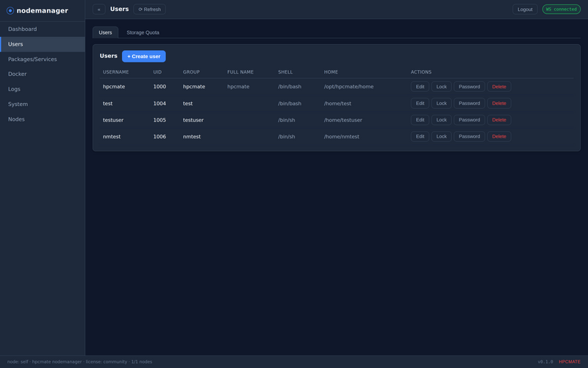This screenshot has height=368, width=588.
Task: Delete the testuser account
Action: [499, 120]
